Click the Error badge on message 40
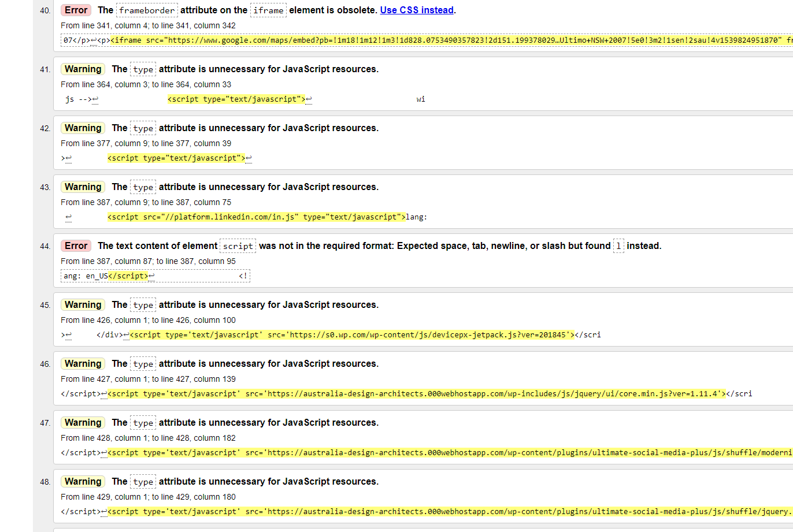 pos(76,10)
